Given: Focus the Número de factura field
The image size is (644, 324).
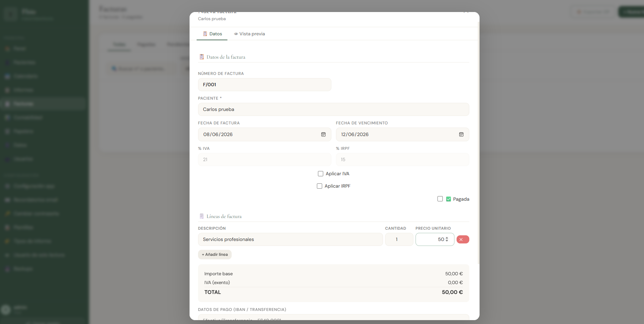Looking at the screenshot, I should click(x=265, y=85).
